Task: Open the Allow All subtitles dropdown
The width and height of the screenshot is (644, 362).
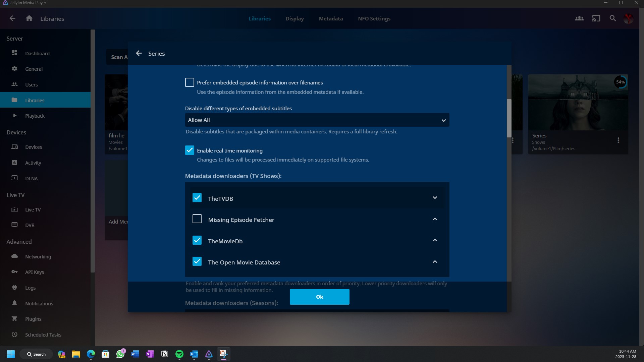Action: point(317,120)
